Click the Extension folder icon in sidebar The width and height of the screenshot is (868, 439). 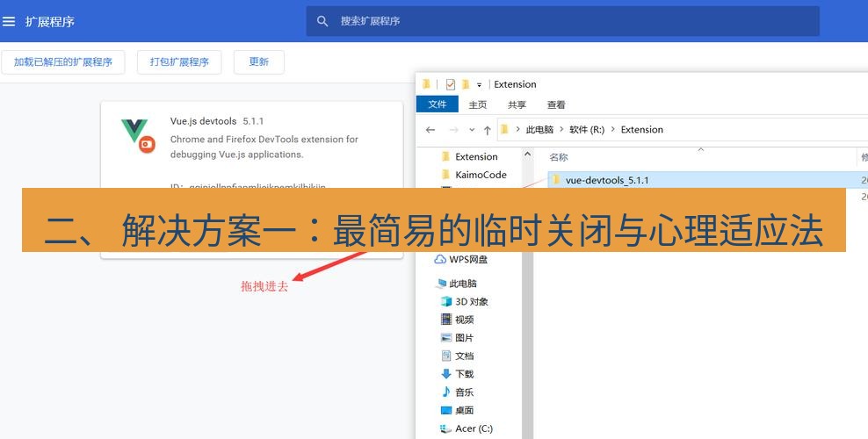445,156
